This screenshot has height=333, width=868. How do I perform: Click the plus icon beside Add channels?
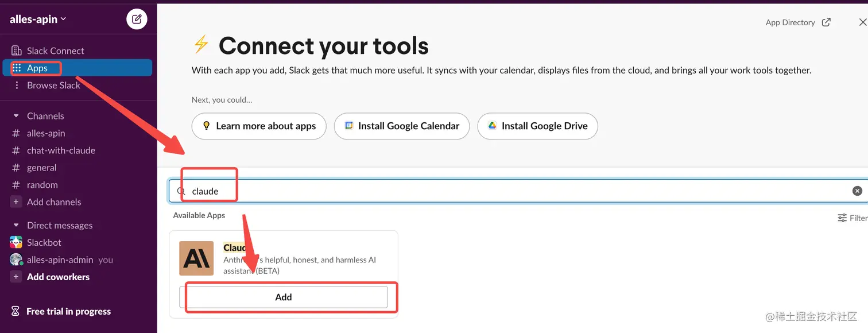click(16, 202)
